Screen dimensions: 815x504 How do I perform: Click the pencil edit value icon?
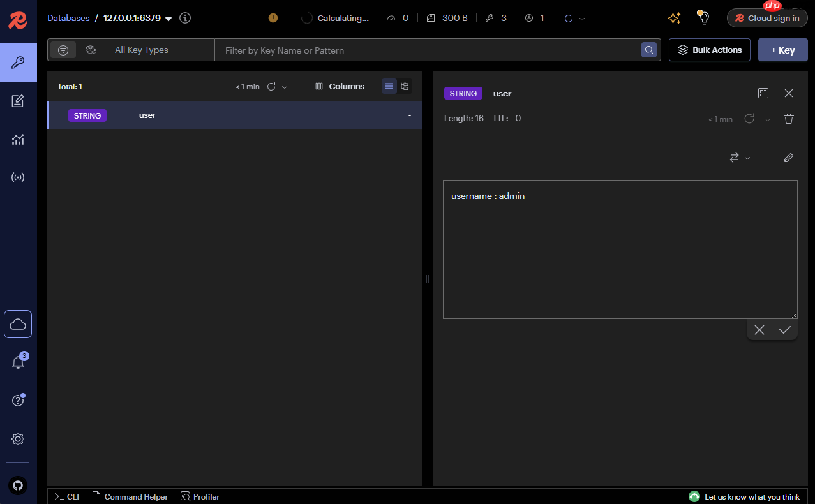[789, 158]
